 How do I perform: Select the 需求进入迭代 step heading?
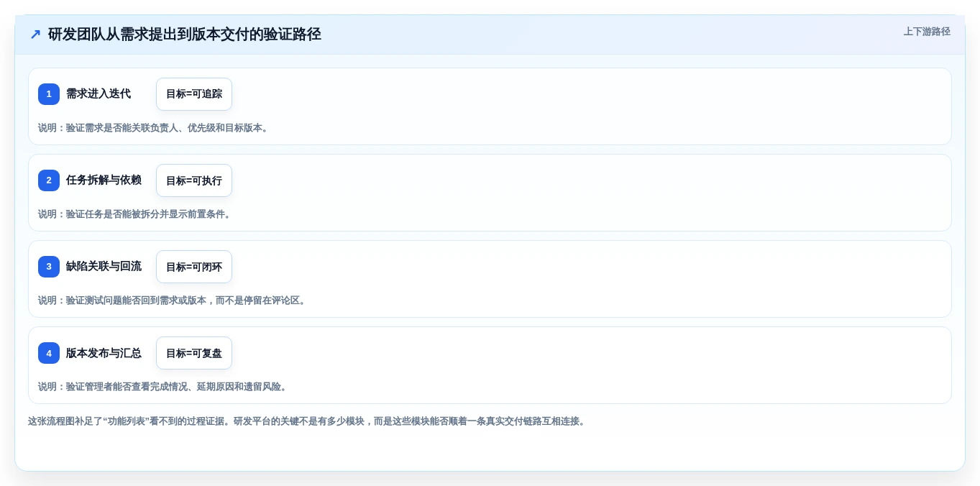pos(99,93)
